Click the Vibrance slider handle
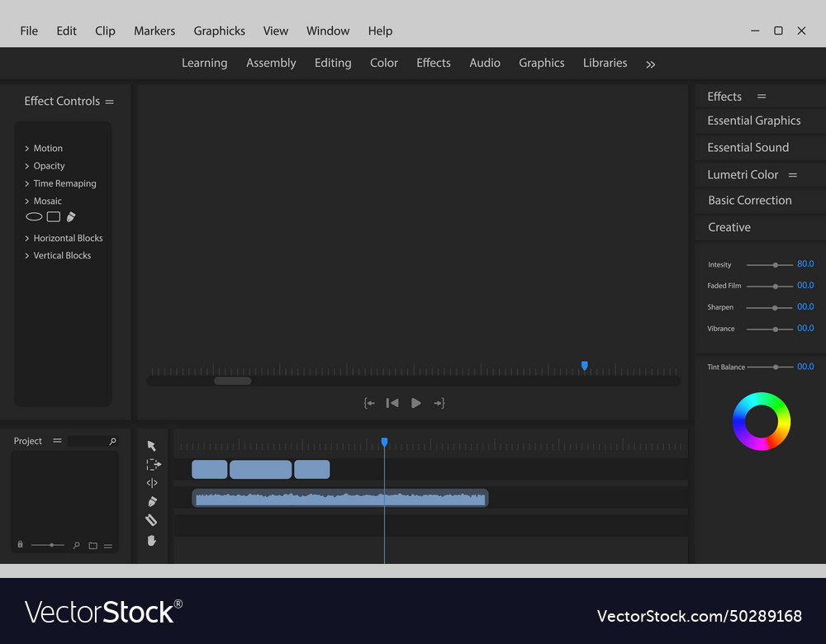This screenshot has height=644, width=826. (x=776, y=329)
